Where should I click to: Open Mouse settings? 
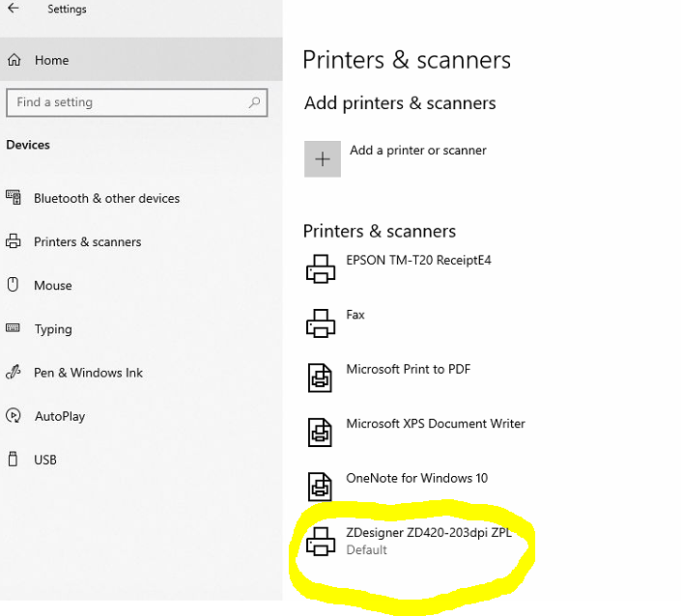point(53,286)
